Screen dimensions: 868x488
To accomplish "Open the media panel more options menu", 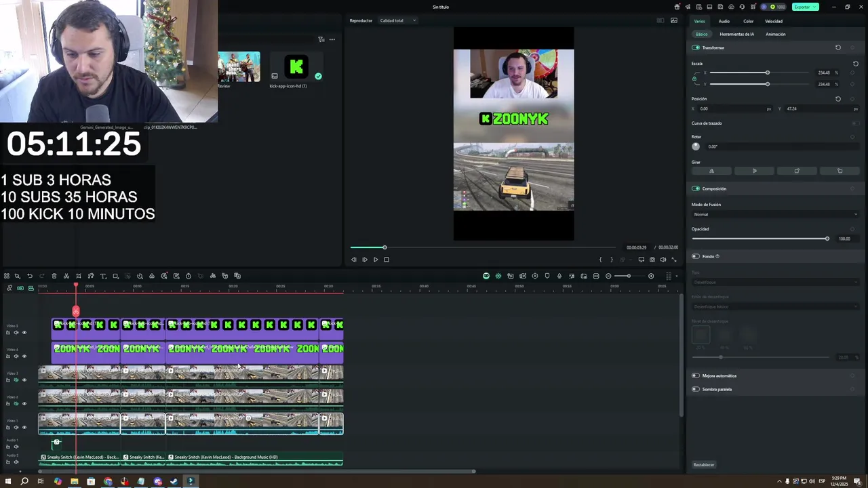I will point(332,39).
